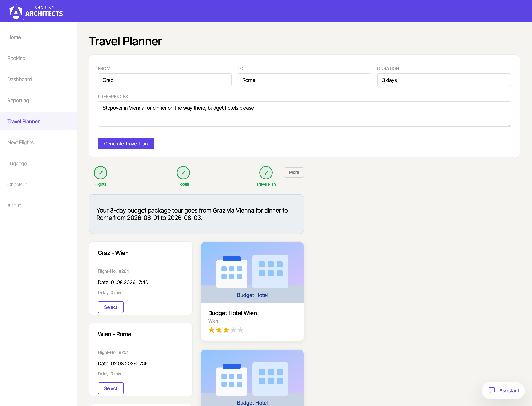Open the Budget Hotel Wien card image

click(x=252, y=273)
